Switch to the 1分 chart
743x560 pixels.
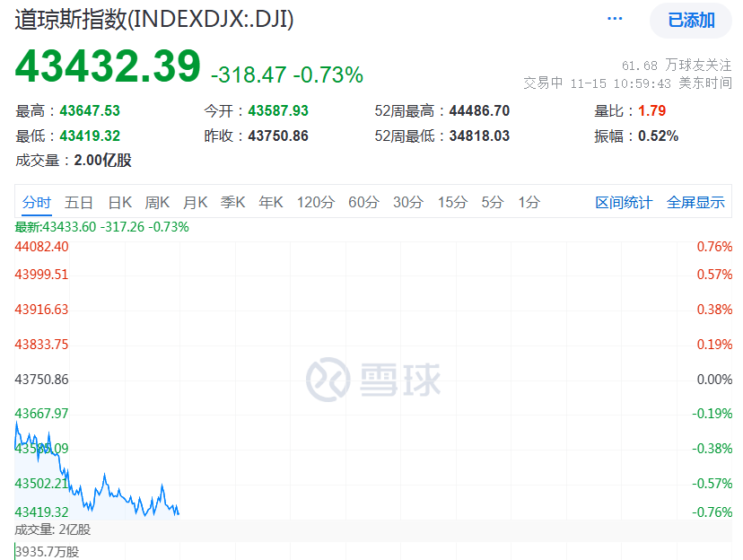[x=528, y=203]
